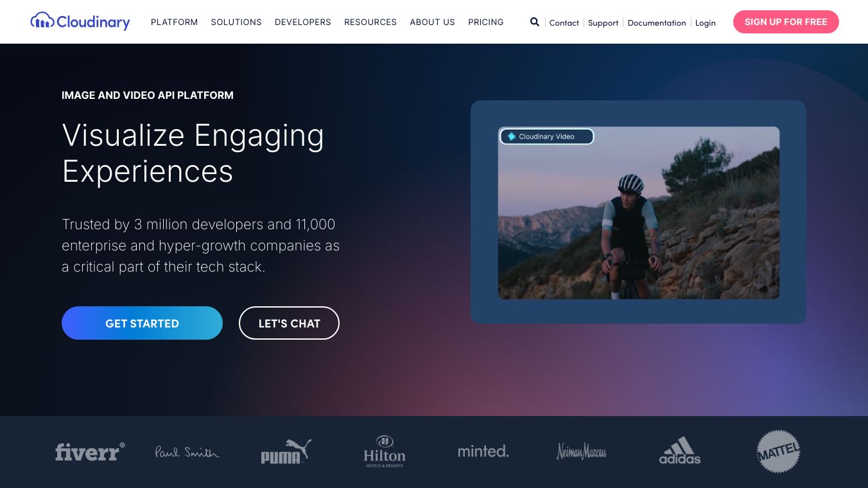
Task: Click the cyclist video preview
Action: pyautogui.click(x=639, y=213)
